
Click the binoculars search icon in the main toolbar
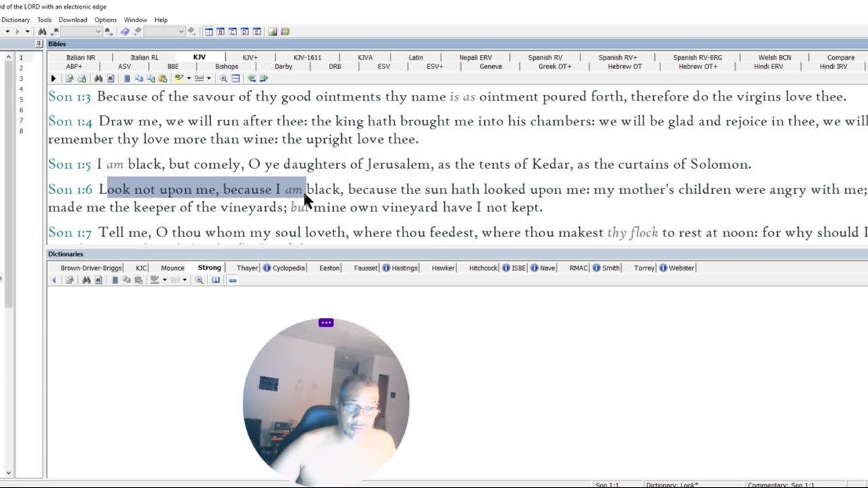42,32
